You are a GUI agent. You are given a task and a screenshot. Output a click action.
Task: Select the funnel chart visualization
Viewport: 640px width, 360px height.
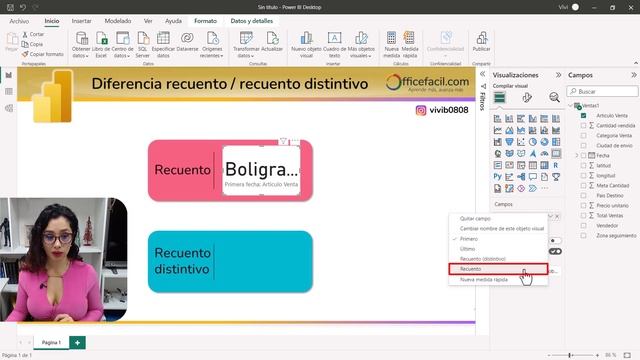[509, 142]
